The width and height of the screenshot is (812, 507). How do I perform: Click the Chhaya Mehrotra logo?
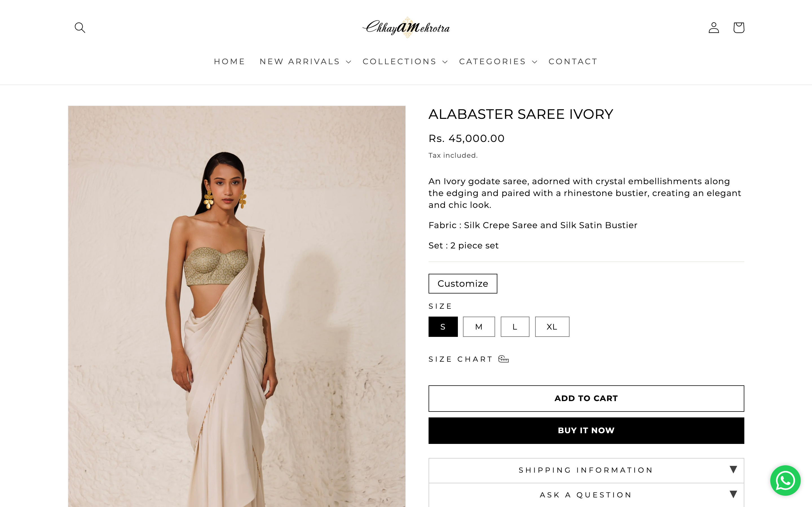[406, 28]
